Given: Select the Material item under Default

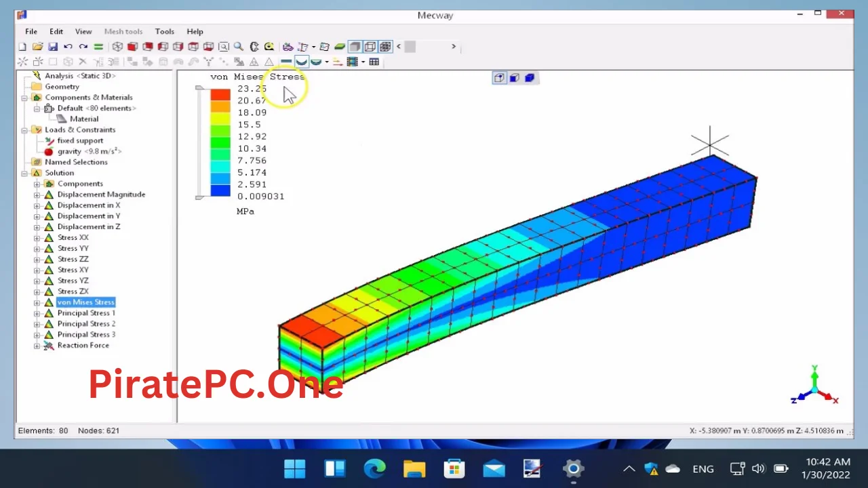Looking at the screenshot, I should [84, 119].
